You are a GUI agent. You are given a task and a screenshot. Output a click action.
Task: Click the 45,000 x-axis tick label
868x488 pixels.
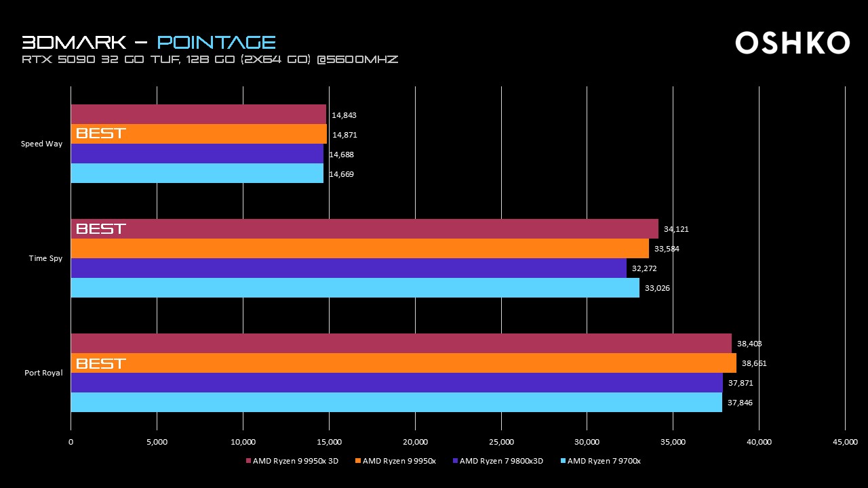point(844,442)
